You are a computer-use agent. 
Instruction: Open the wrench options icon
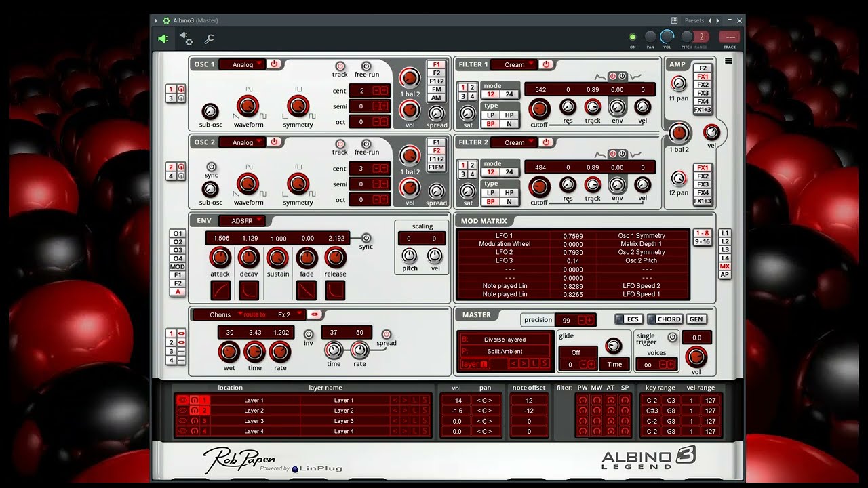pyautogui.click(x=209, y=39)
